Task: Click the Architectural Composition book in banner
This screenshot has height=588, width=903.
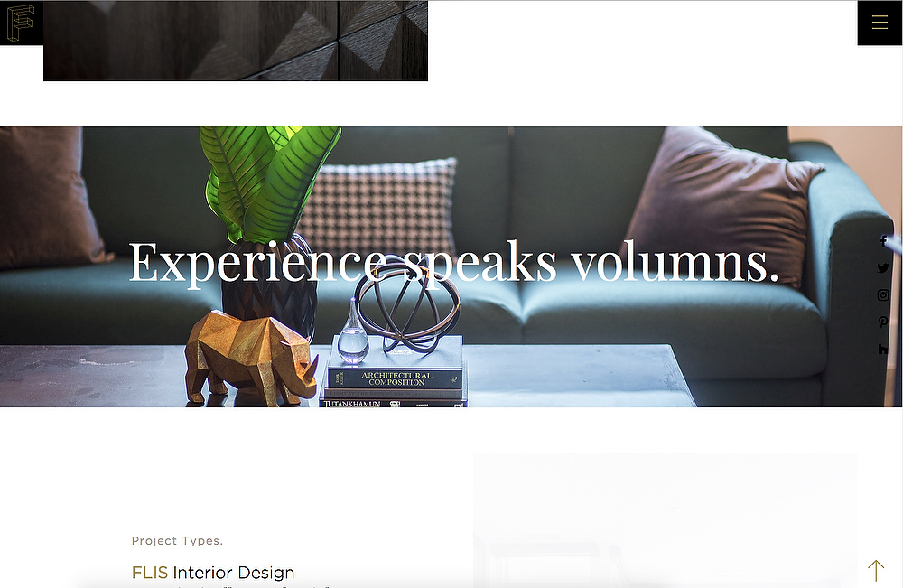Action: (396, 378)
